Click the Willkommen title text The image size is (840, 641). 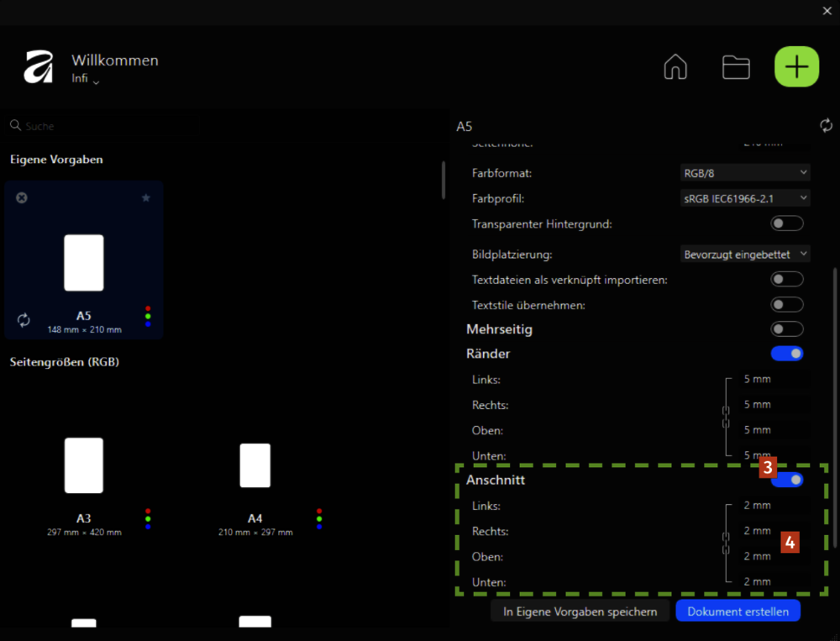115,60
